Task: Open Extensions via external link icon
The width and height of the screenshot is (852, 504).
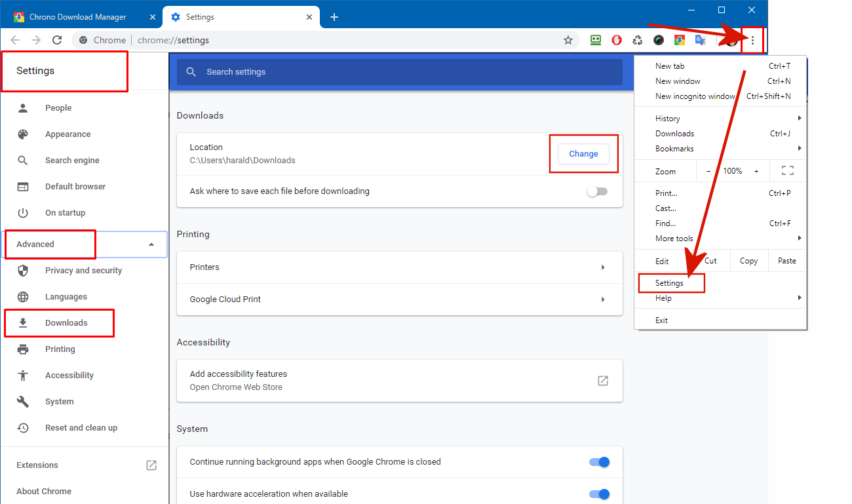Action: (151, 465)
